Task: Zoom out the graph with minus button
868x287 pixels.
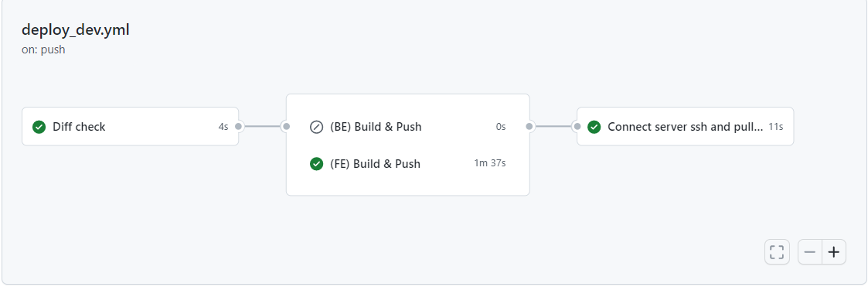Action: 810,253
